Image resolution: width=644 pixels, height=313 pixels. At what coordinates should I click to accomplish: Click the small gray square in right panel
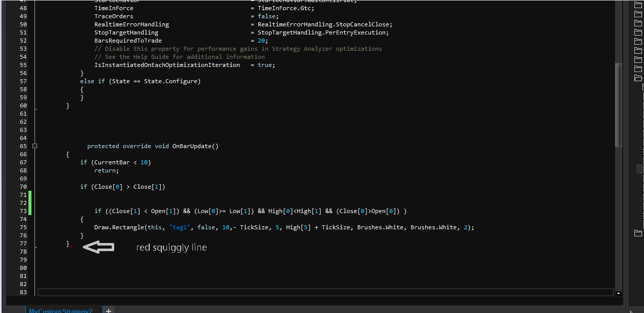pyautogui.click(x=640, y=169)
